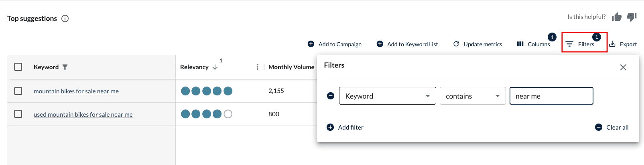This screenshot has width=644, height=165.
Task: Sort by Relevancy using the arrow icon
Action: click(215, 67)
